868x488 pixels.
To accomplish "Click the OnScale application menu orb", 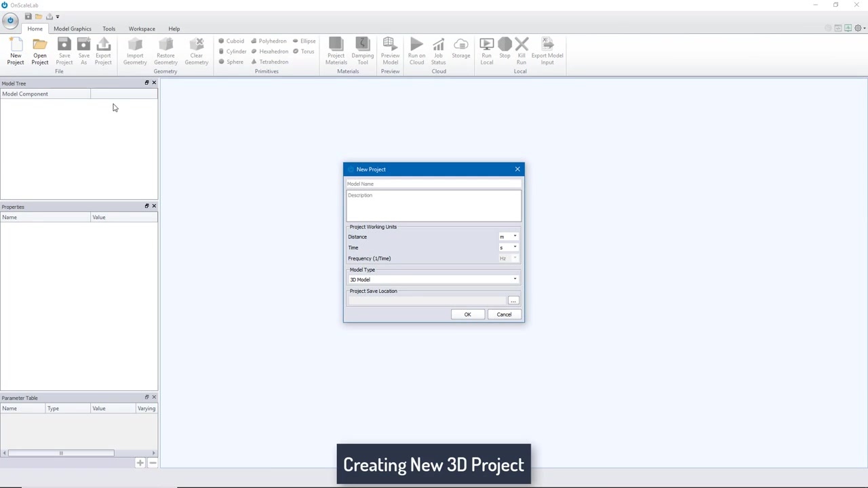I will [x=10, y=20].
